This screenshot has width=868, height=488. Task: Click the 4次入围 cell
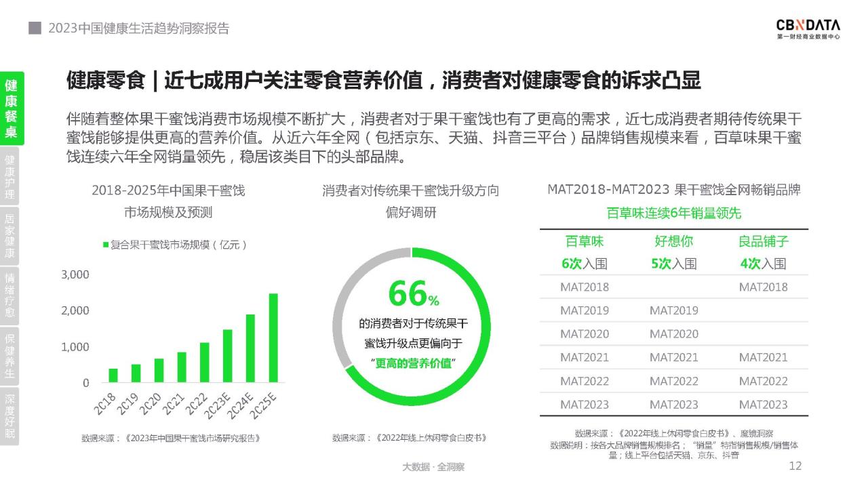pos(764,264)
